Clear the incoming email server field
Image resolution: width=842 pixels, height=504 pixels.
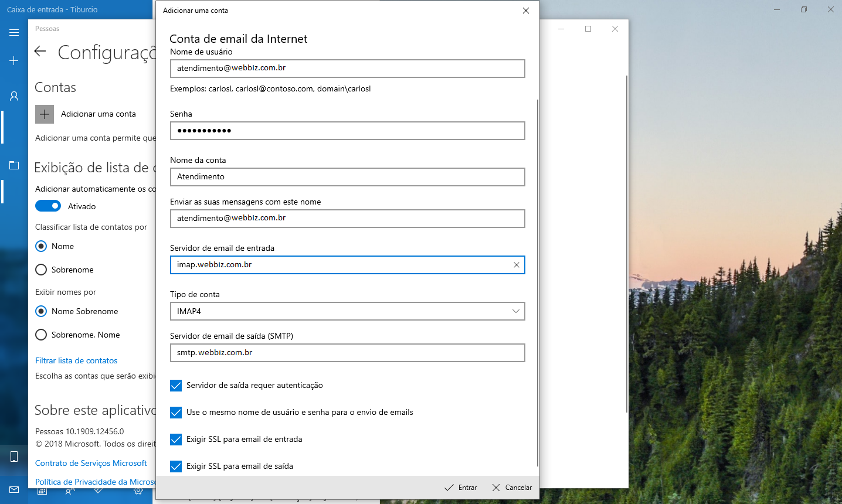pos(516,265)
